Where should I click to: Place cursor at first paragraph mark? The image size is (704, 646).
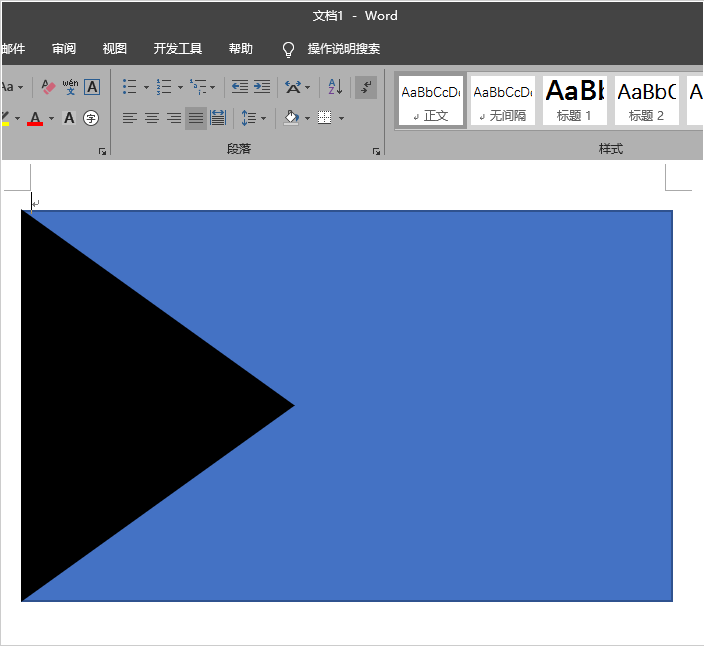tap(36, 203)
